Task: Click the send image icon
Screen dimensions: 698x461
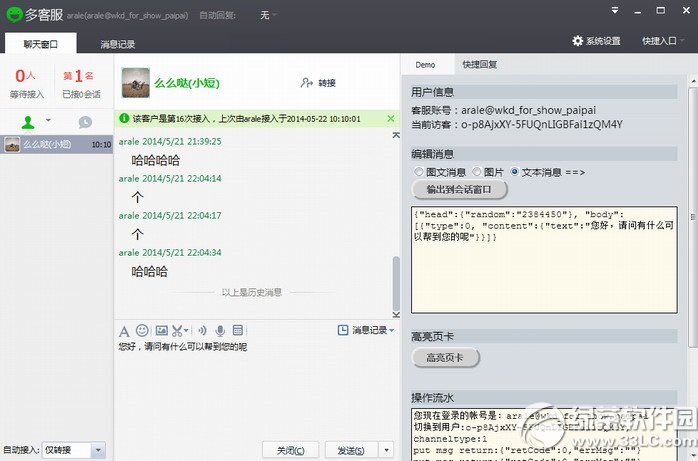Action: coord(161,330)
